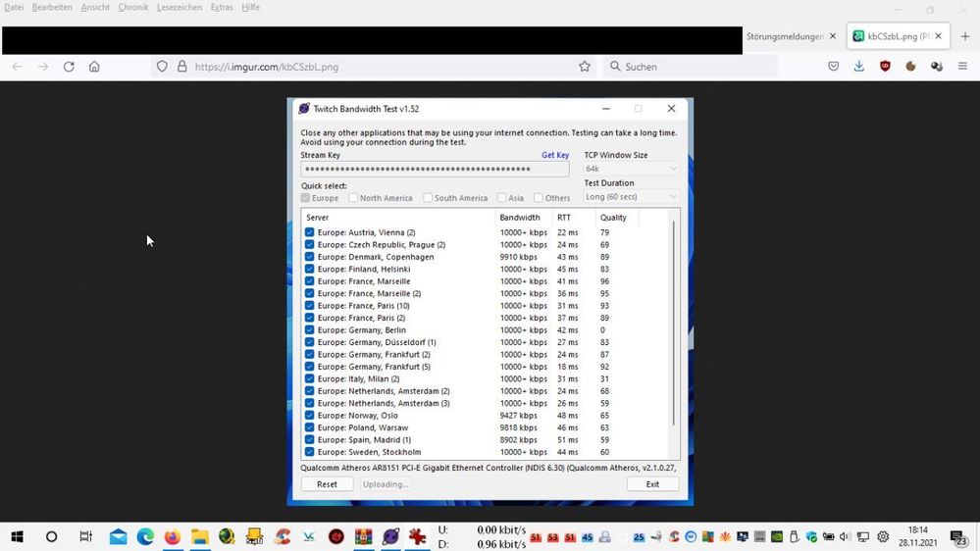Sort server list by Quality column
980x551 pixels.
click(617, 218)
